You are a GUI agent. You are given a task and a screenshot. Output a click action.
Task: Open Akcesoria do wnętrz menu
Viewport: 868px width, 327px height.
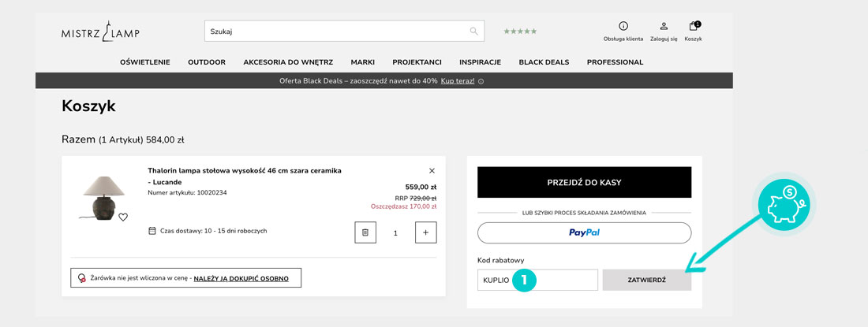pos(288,62)
